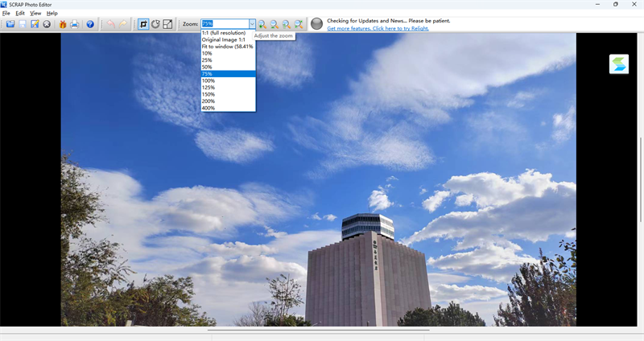
Task: Select the Crop tool
Action: click(x=142, y=24)
